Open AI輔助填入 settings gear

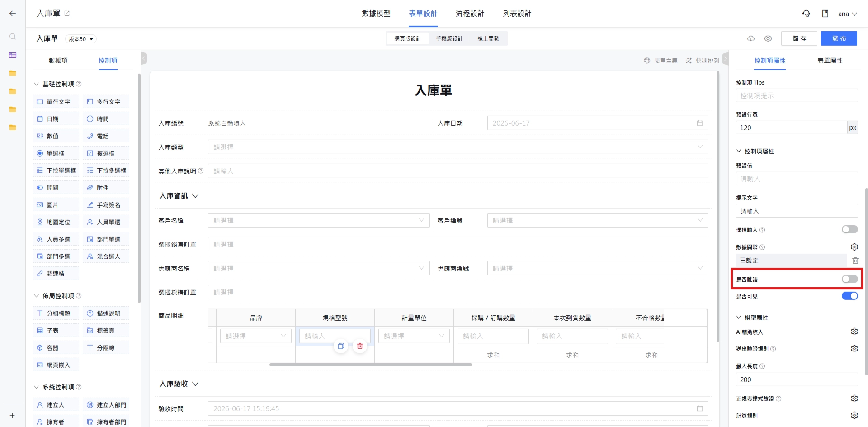[854, 332]
